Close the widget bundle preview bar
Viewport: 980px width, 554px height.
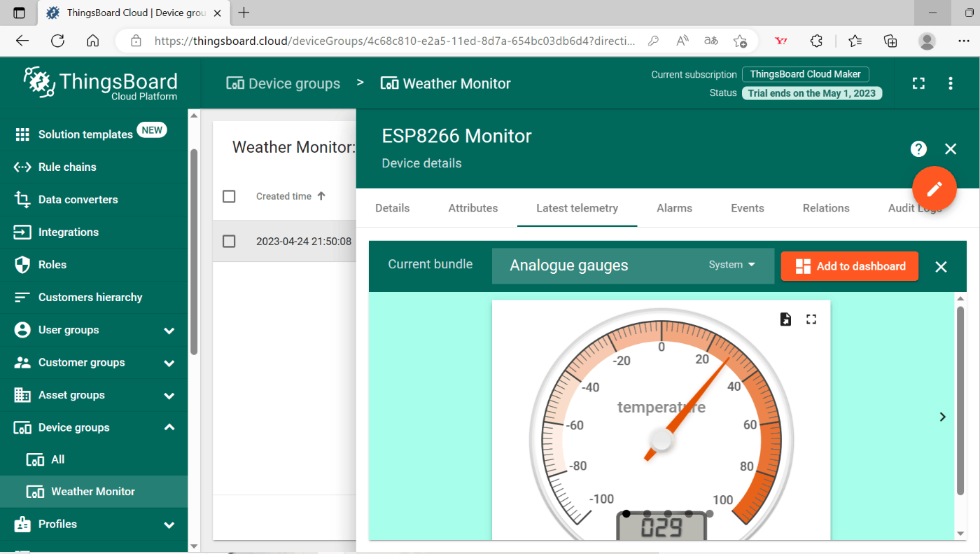point(941,266)
